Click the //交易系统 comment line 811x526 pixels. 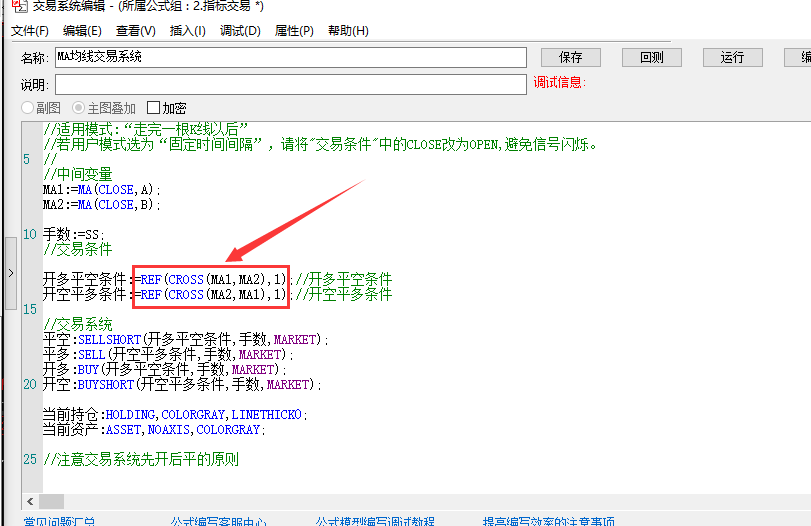[78, 324]
